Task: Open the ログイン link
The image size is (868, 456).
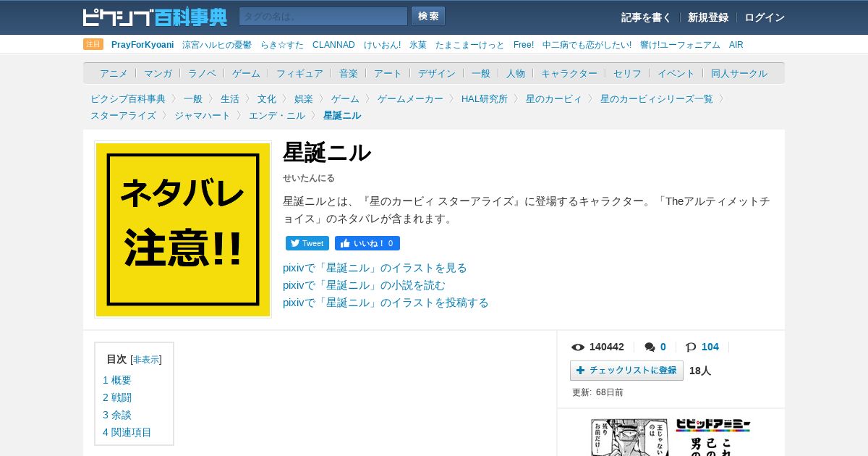Action: [x=765, y=17]
